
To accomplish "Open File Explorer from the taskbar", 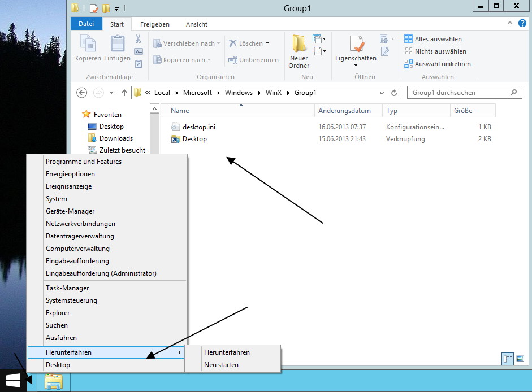I will [54, 381].
